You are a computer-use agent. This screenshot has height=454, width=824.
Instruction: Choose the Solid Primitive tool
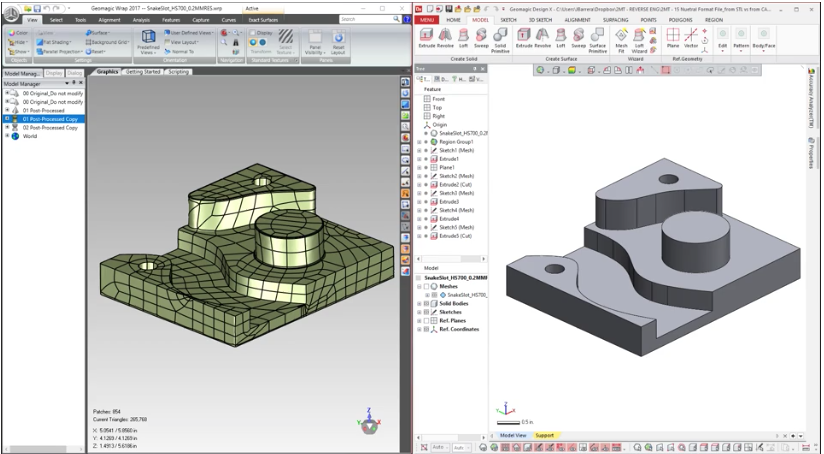(500, 40)
